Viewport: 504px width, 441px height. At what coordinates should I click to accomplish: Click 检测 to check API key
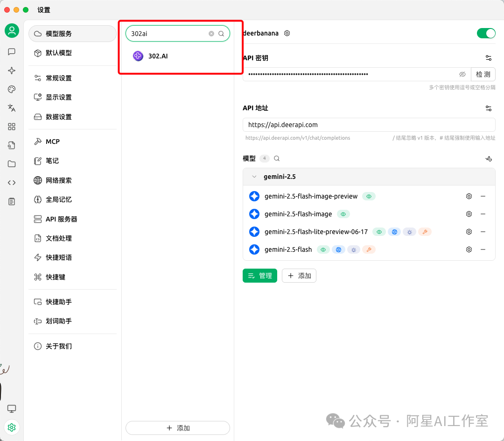pyautogui.click(x=483, y=74)
